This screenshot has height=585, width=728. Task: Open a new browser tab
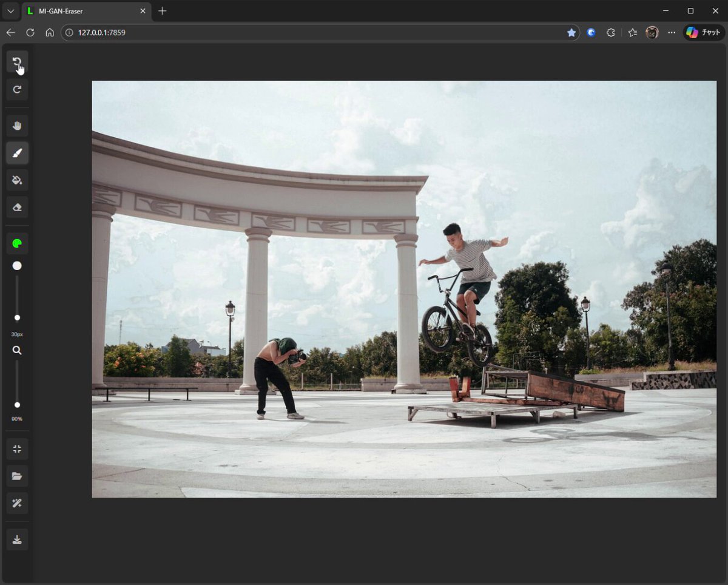pos(162,11)
